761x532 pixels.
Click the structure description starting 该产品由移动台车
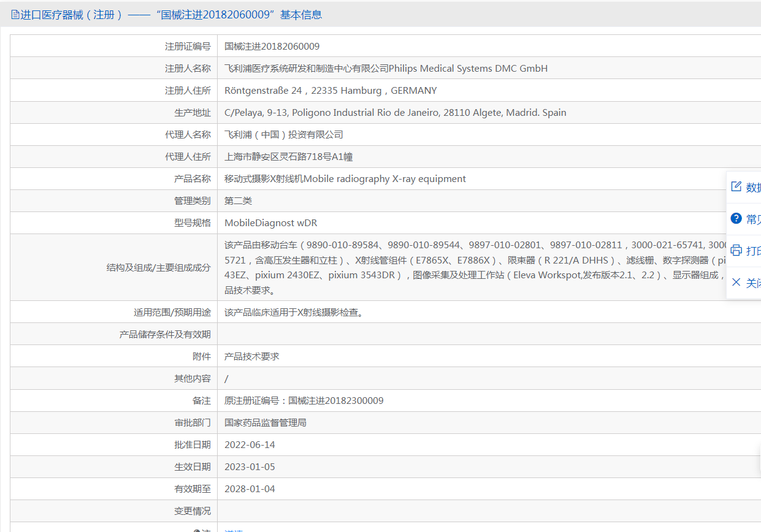[x=476, y=267]
